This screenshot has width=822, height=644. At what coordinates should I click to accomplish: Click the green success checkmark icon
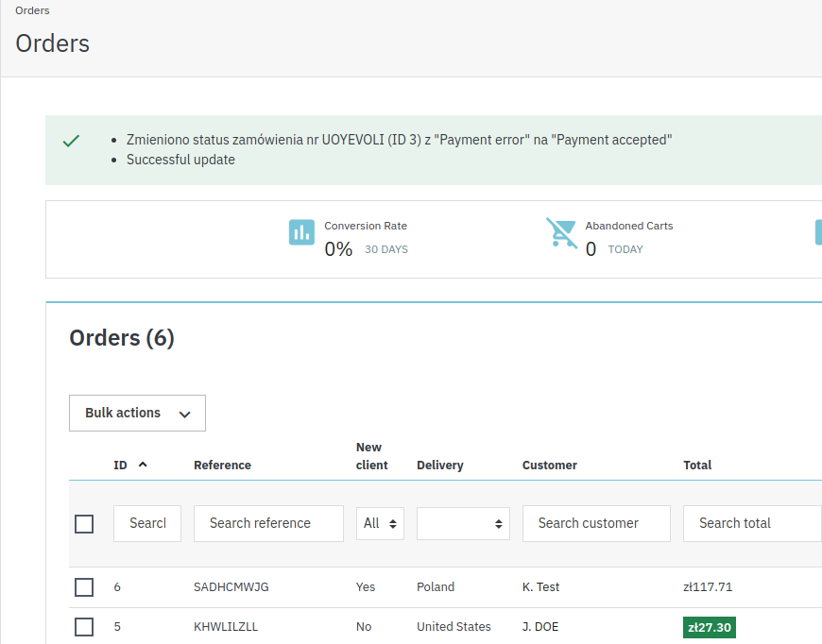click(x=71, y=141)
